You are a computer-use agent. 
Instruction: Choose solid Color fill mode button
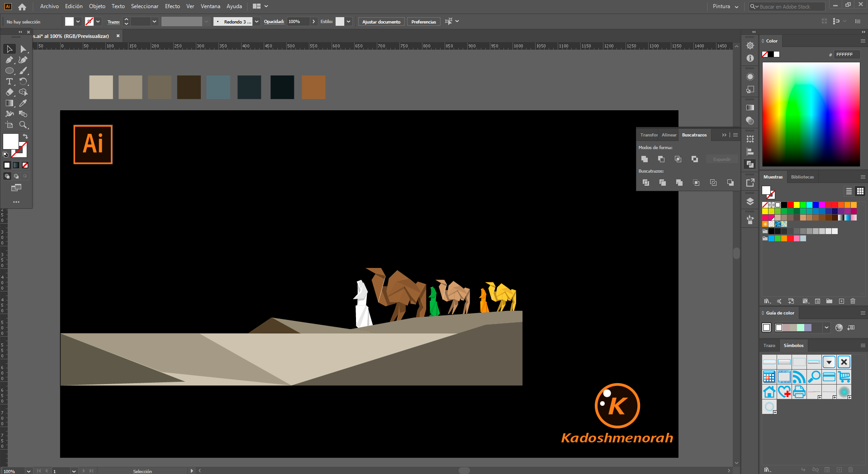click(7, 165)
